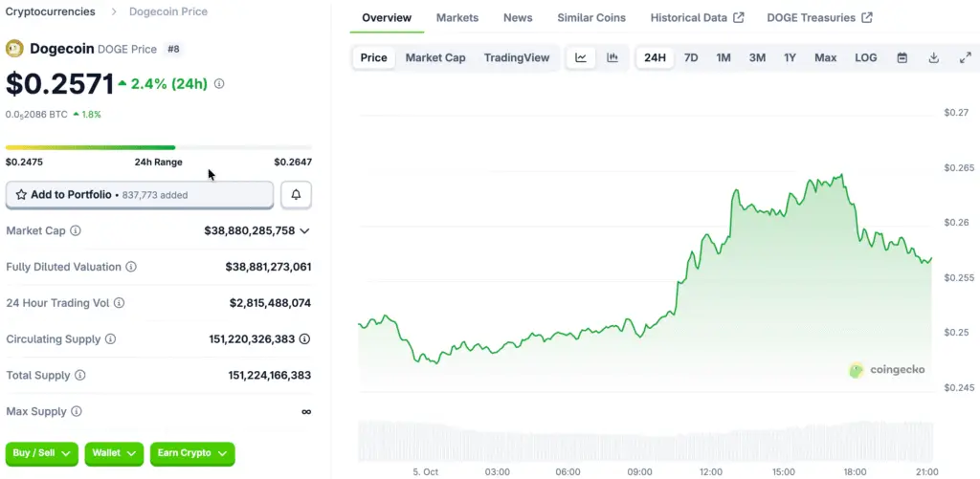Image resolution: width=980 pixels, height=479 pixels.
Task: Click Add to Portfolio button
Action: point(140,195)
